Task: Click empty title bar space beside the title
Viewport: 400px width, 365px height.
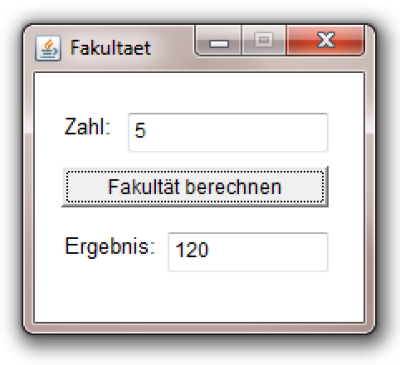Action: coord(172,47)
